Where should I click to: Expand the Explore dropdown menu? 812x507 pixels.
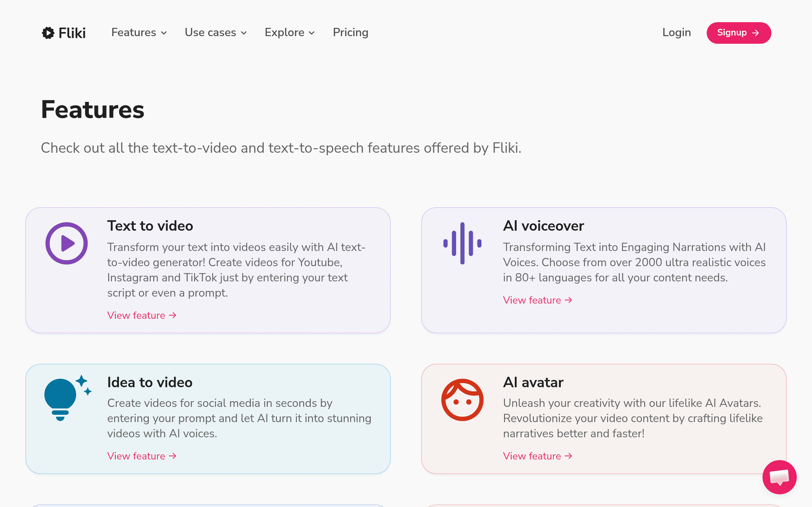[x=290, y=33]
